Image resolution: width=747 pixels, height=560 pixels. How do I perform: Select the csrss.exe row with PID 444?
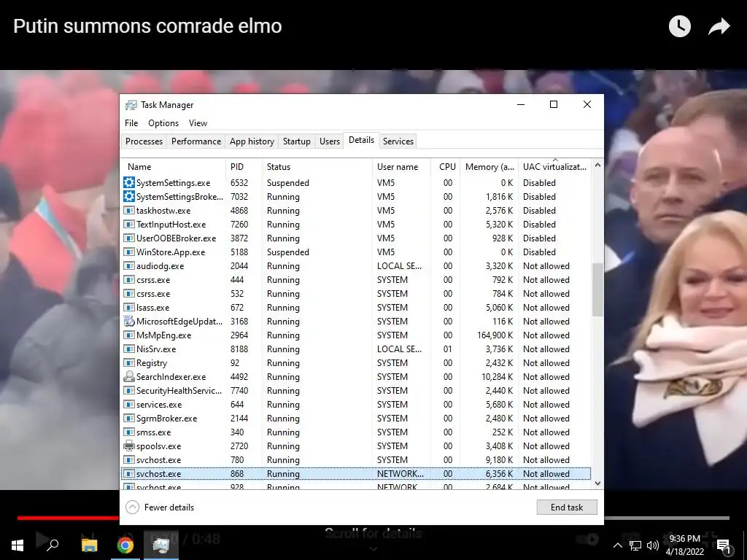tap(356, 280)
